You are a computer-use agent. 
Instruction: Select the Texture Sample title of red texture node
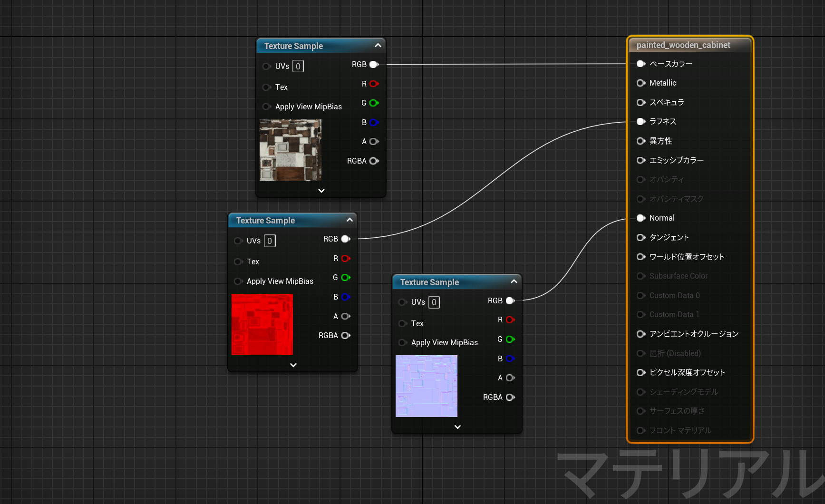[x=265, y=221]
